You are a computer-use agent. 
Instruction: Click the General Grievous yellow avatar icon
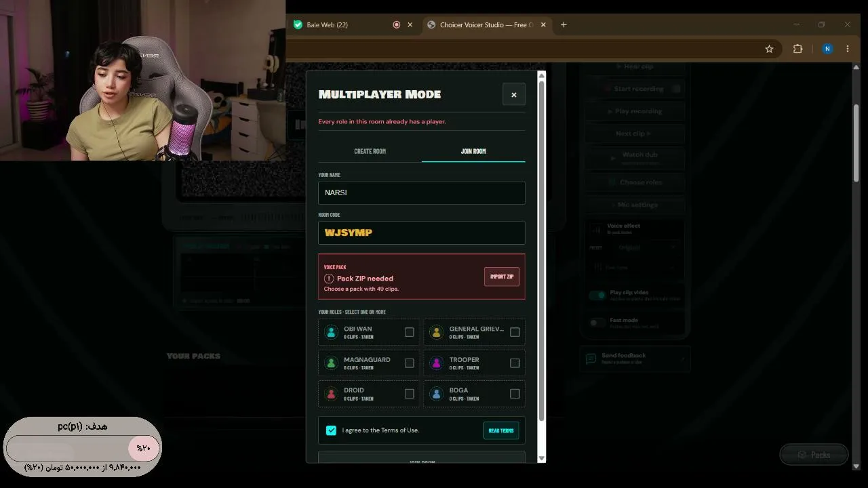pyautogui.click(x=437, y=332)
